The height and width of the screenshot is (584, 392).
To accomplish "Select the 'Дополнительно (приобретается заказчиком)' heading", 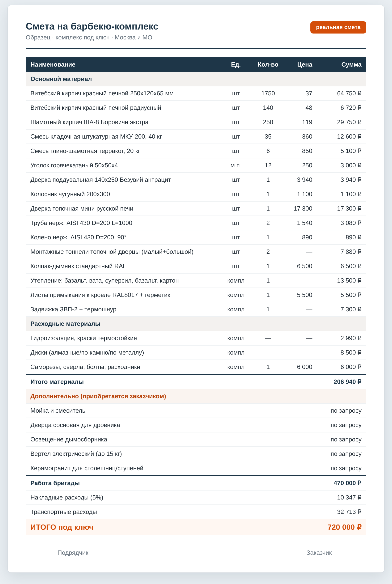I will [98, 396].
